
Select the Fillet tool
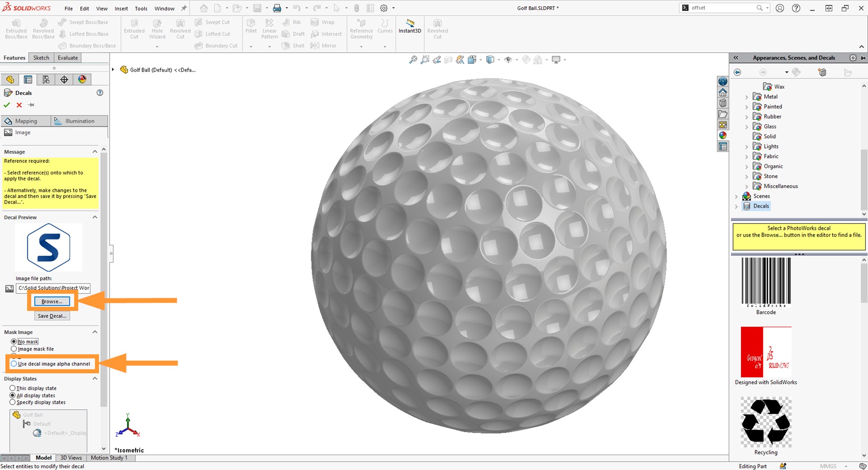pyautogui.click(x=250, y=29)
